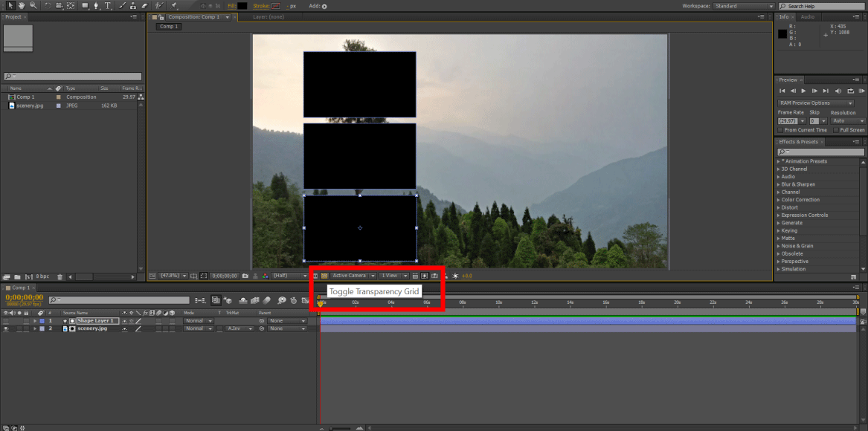
Task: Enable Full Screen checkbox
Action: click(836, 130)
